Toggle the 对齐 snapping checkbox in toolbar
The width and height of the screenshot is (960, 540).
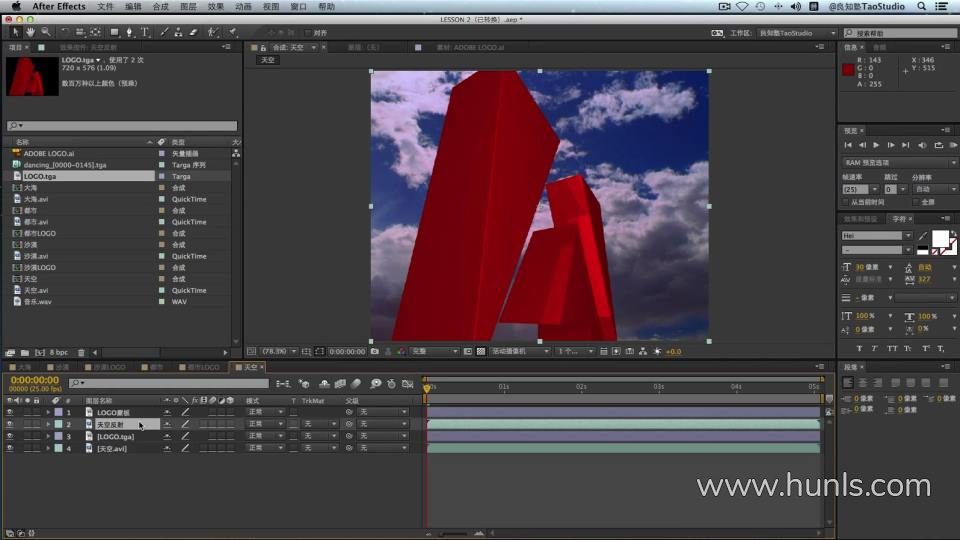pyautogui.click(x=308, y=32)
